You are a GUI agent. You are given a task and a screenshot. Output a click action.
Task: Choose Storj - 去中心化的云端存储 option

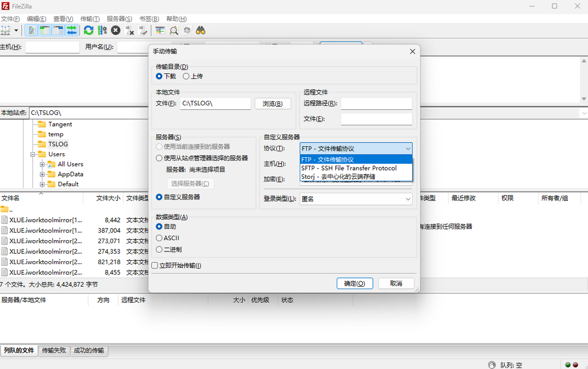pyautogui.click(x=356, y=176)
